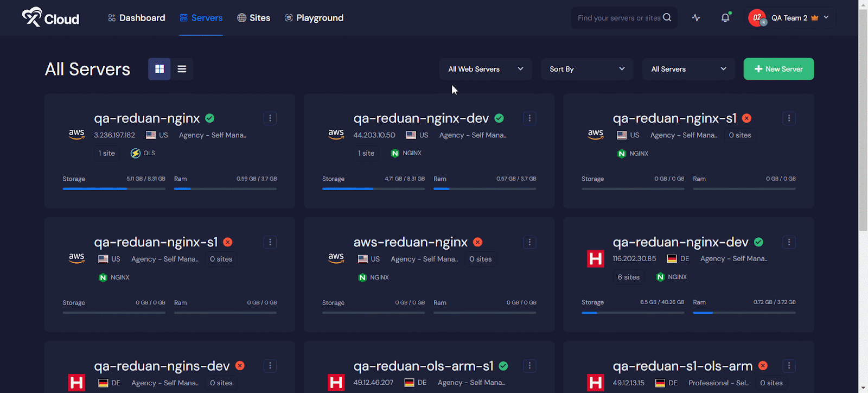Click the search magnifier icon
This screenshot has height=393, width=868.
click(x=667, y=17)
